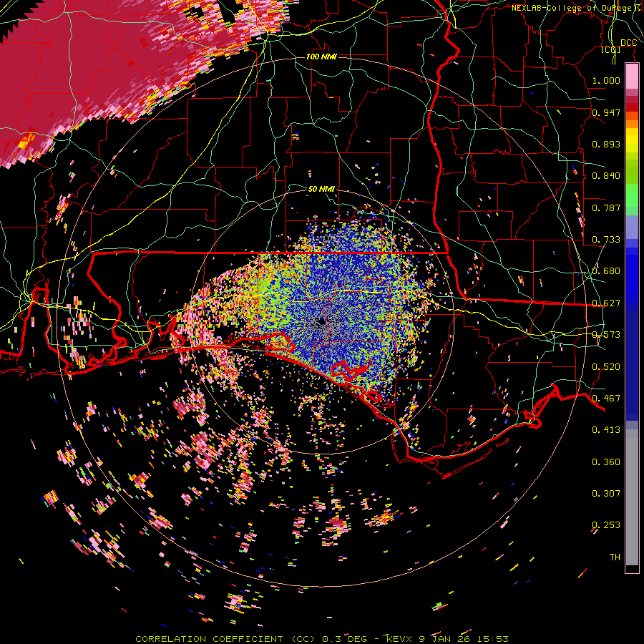Screen dimensions: 644x644
Task: Click the 100 NMI range ring label
Action: pos(321,57)
